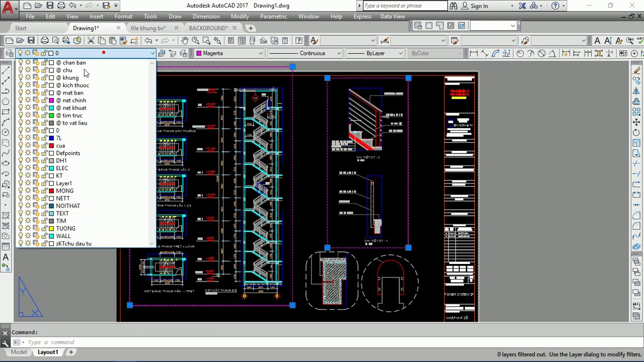Select the Aligned dimension tool
This screenshot has width=644, height=362.
[x=485, y=53]
